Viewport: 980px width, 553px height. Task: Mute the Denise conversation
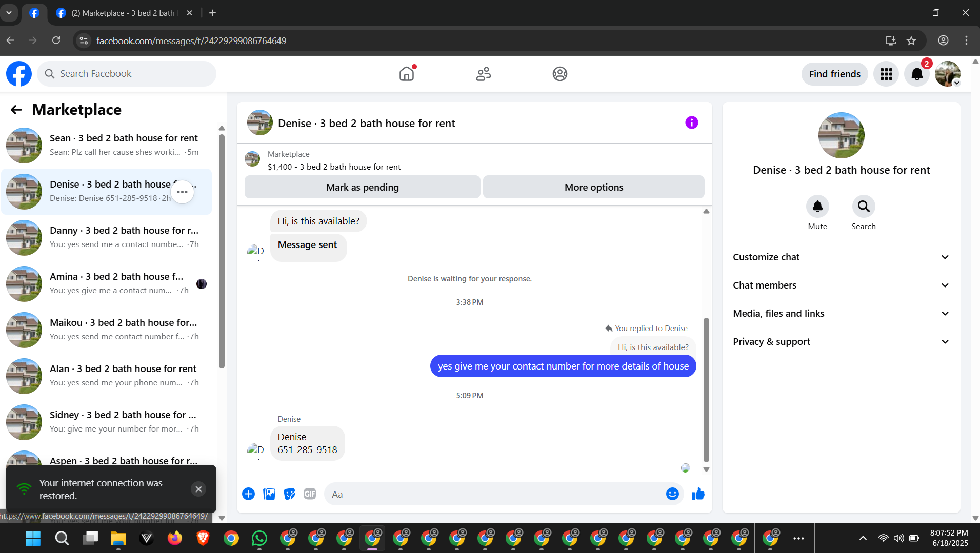(x=817, y=207)
